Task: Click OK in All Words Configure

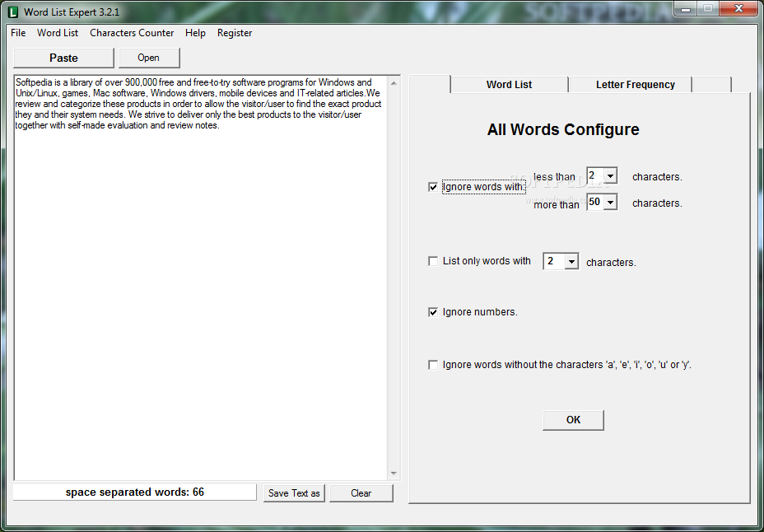Action: point(573,420)
